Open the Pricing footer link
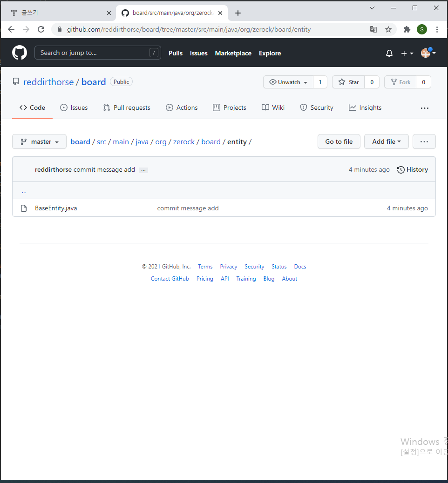This screenshot has width=448, height=483. [x=205, y=278]
